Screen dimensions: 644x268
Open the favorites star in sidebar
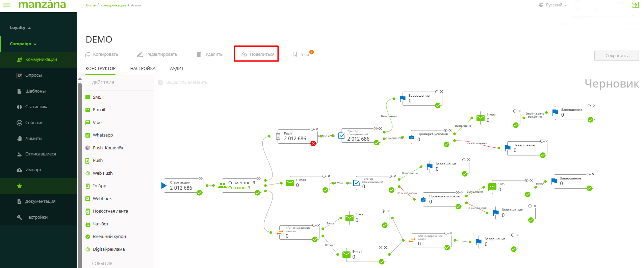pos(20,186)
